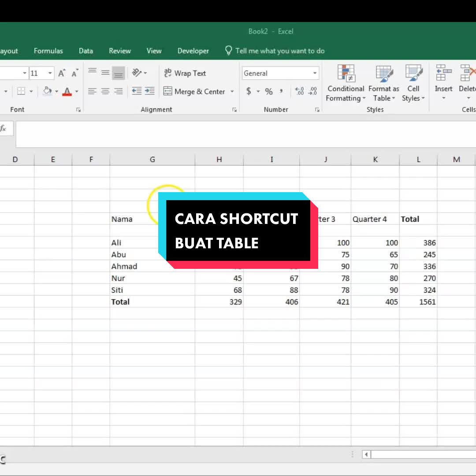Open the Data tab
476x476 pixels.
86,51
